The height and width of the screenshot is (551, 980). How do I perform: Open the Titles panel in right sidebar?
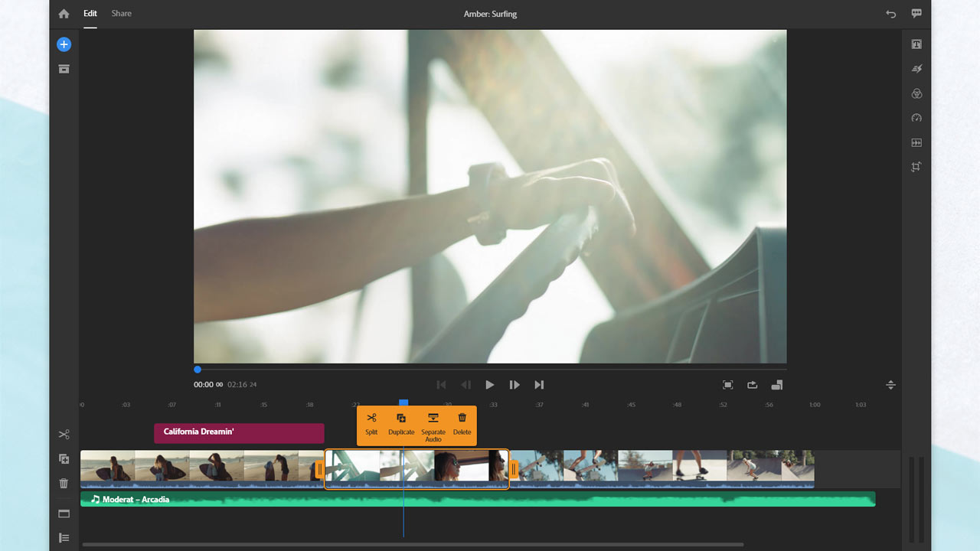916,44
